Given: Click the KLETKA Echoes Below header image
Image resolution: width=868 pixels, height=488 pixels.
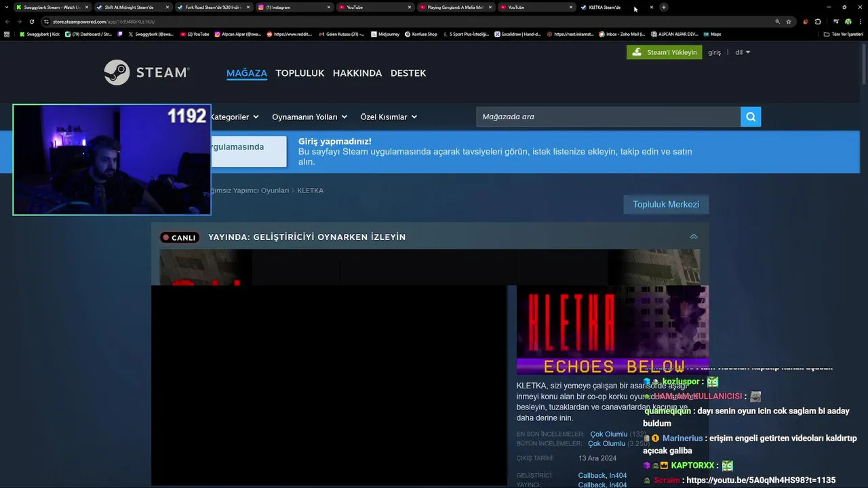Looking at the screenshot, I should (612, 330).
